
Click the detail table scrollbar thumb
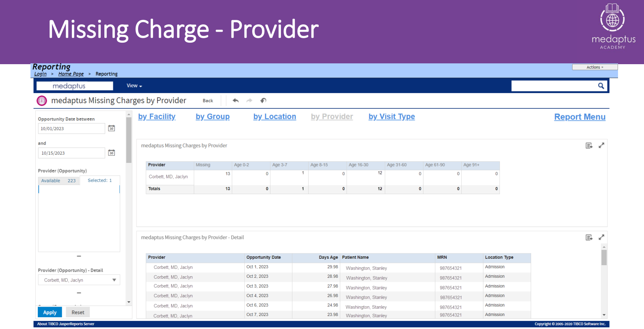coord(604,258)
